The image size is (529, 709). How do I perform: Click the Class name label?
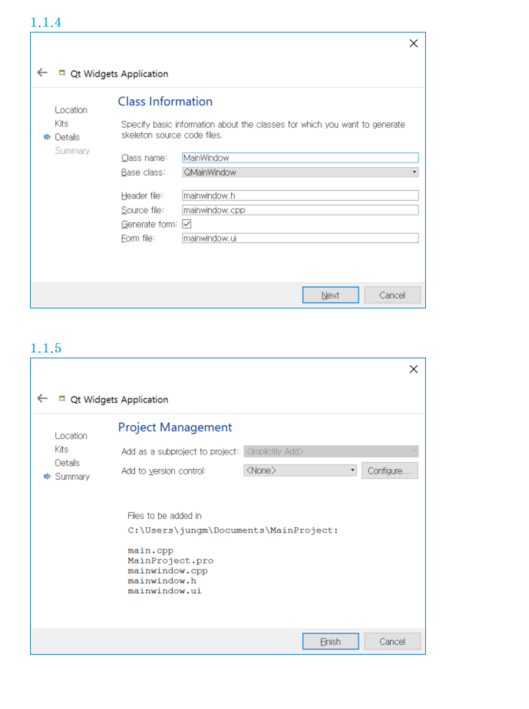[x=144, y=158]
